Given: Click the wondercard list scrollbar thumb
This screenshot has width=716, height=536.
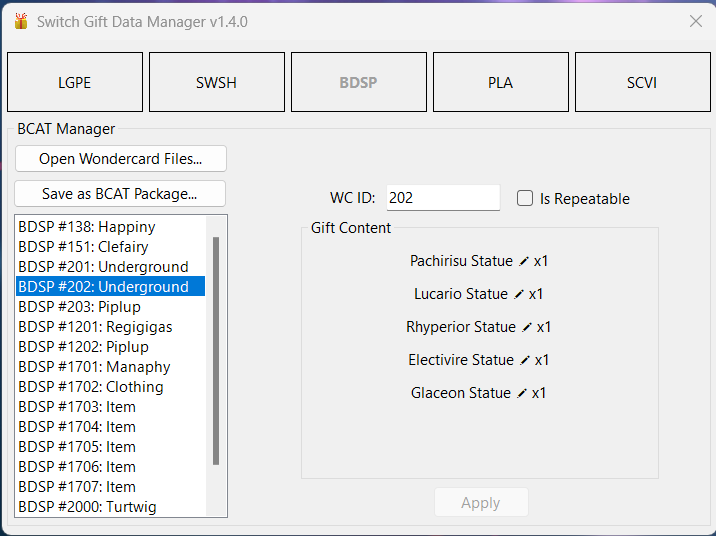Looking at the screenshot, I should point(216,351).
